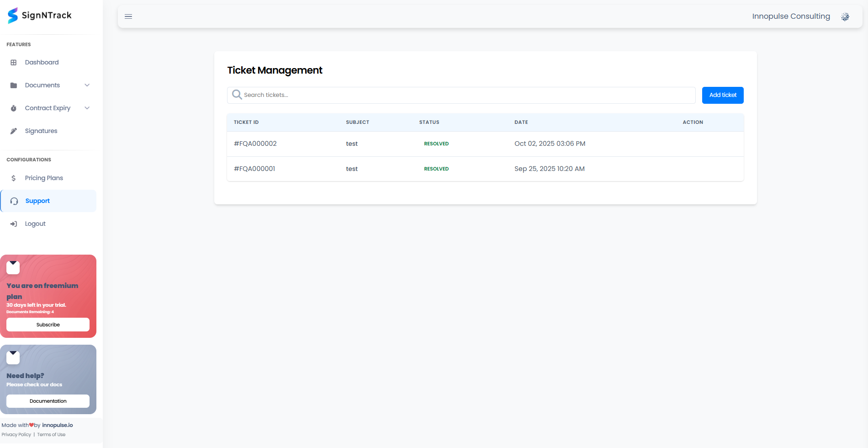
Task: Click the Dashboard grid icon
Action: (14, 63)
